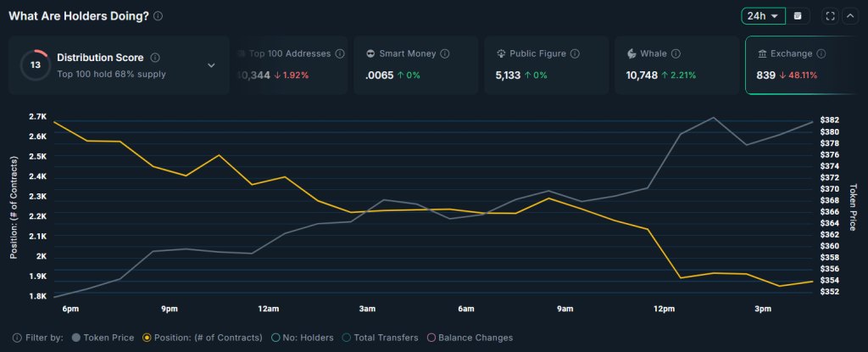This screenshot has height=352, width=868.
Task: Click info icon beside What Are Holders Doing
Action: (158, 16)
